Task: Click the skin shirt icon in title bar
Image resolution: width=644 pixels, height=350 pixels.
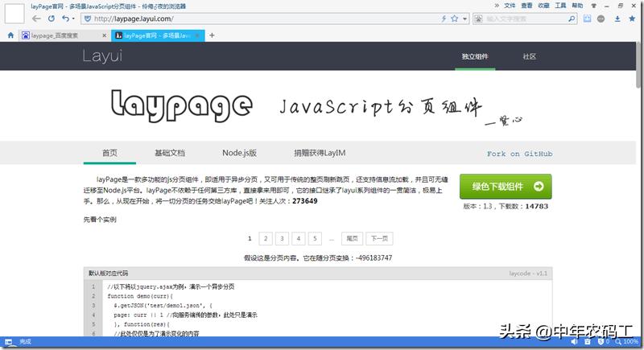Action: 594,6
